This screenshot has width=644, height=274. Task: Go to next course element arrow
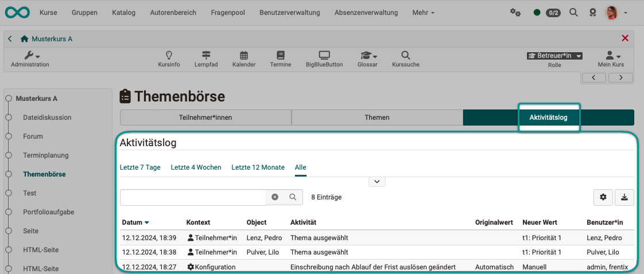(620, 77)
